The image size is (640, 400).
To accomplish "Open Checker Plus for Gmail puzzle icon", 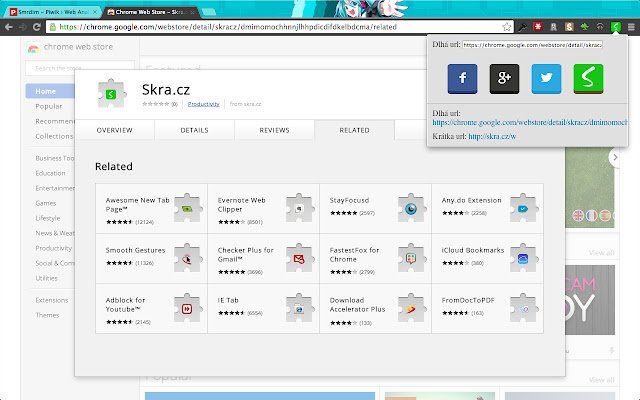I will [300, 258].
